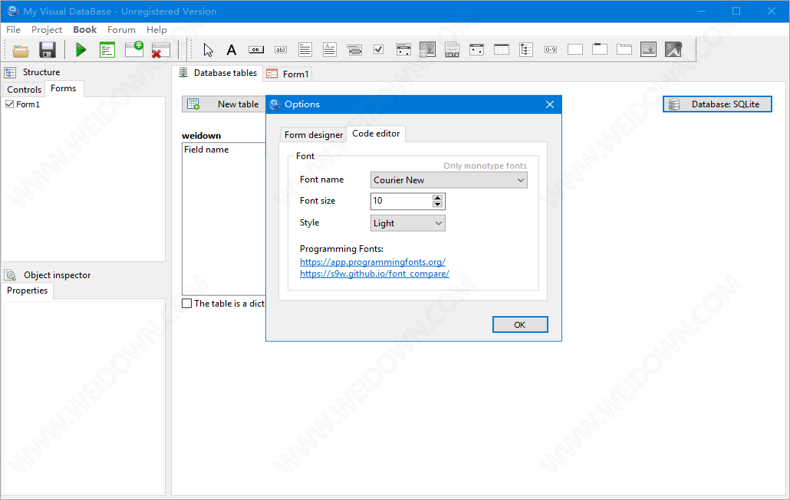Select the Code editor tab
Viewport: 790px width, 500px height.
click(376, 134)
